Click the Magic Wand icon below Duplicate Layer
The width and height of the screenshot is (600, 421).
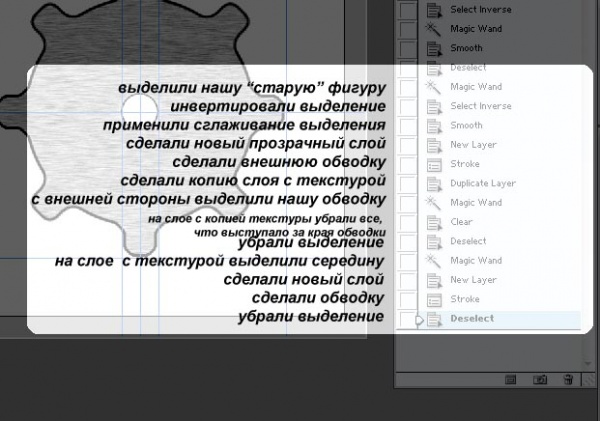click(x=434, y=203)
